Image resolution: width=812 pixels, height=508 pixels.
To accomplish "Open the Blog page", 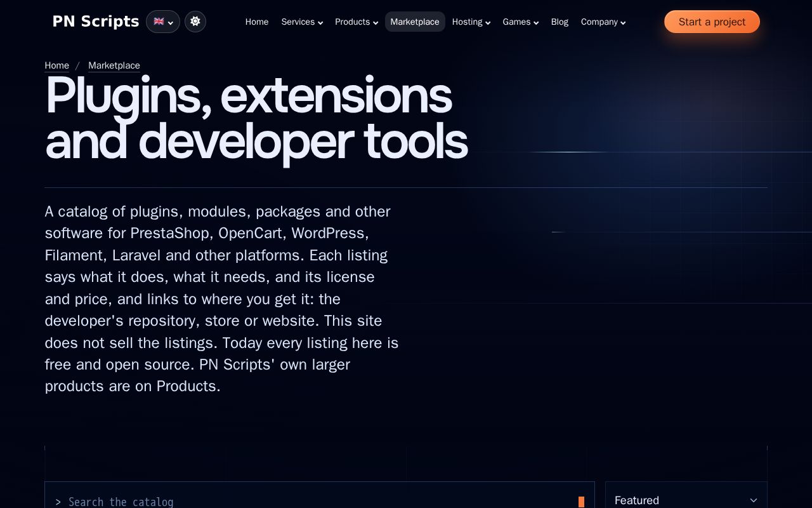I will (560, 22).
